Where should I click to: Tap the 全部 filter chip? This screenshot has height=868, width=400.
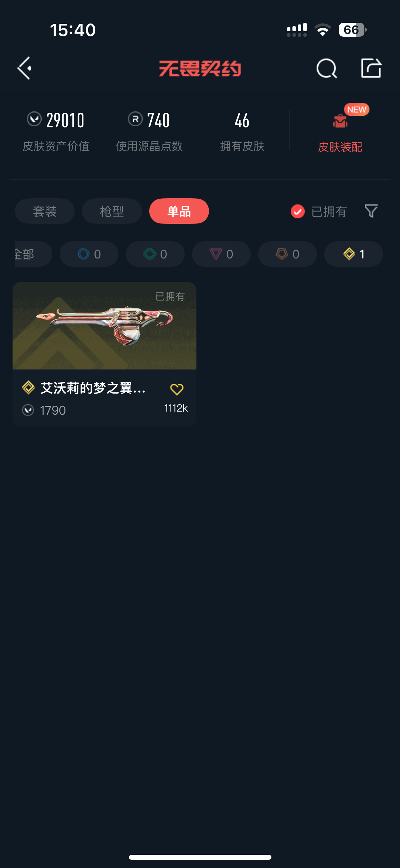tap(33, 254)
